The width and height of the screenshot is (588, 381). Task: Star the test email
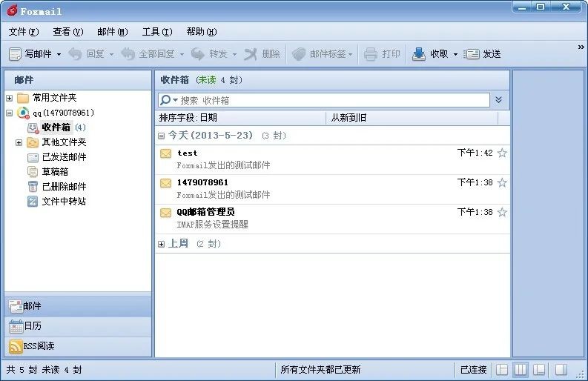point(502,153)
